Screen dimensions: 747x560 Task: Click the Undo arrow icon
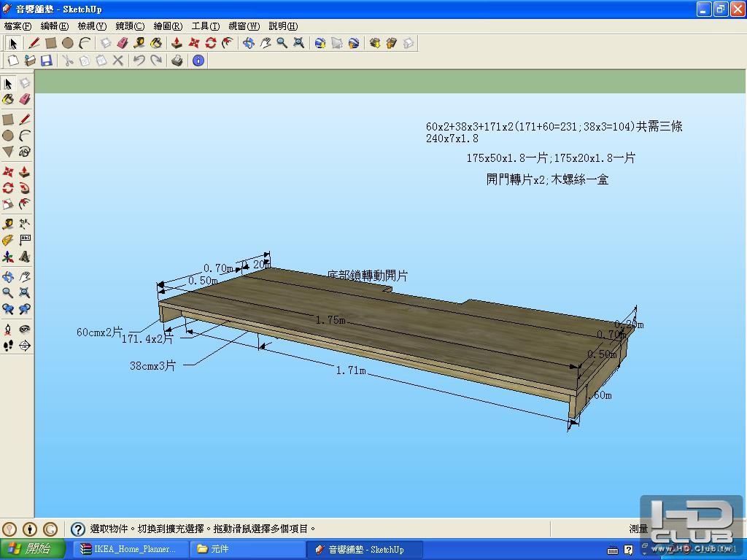pos(139,61)
